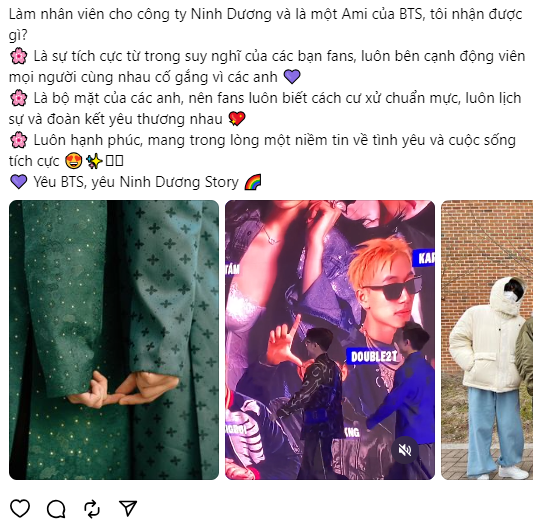542x522 pixels.
Task: Click the cherry blossom before Là bộ mặt
Action: pyautogui.click(x=18, y=98)
